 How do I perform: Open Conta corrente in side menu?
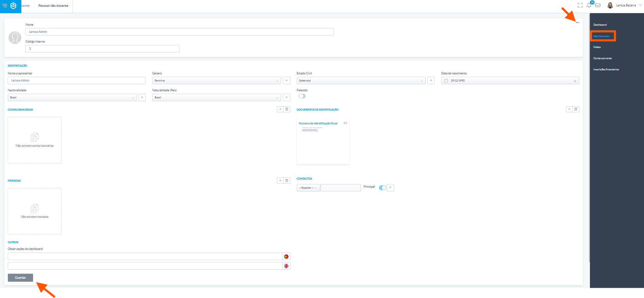click(602, 58)
